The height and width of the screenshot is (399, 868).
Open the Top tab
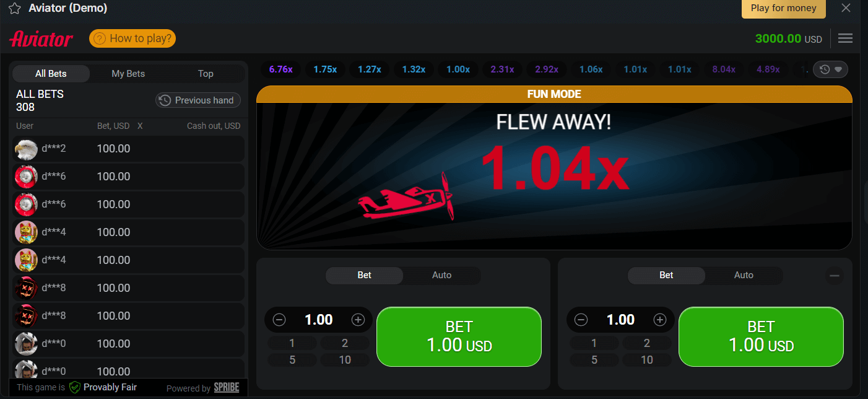(206, 74)
